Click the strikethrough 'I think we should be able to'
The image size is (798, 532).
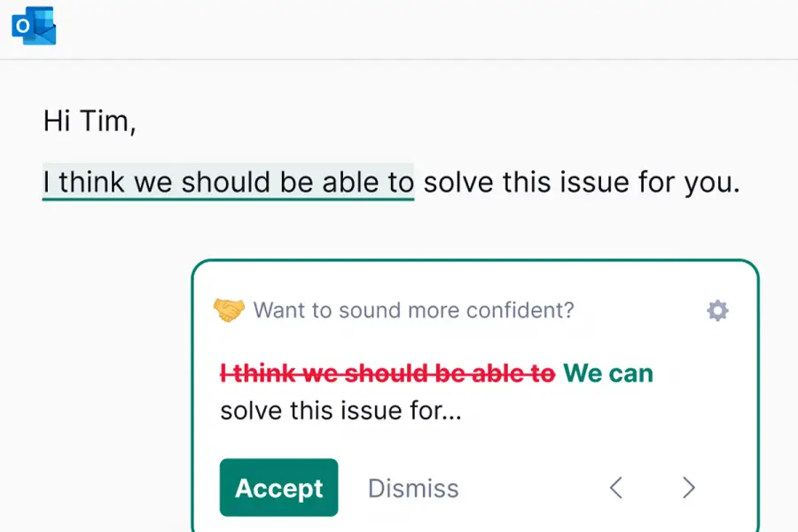click(387, 373)
